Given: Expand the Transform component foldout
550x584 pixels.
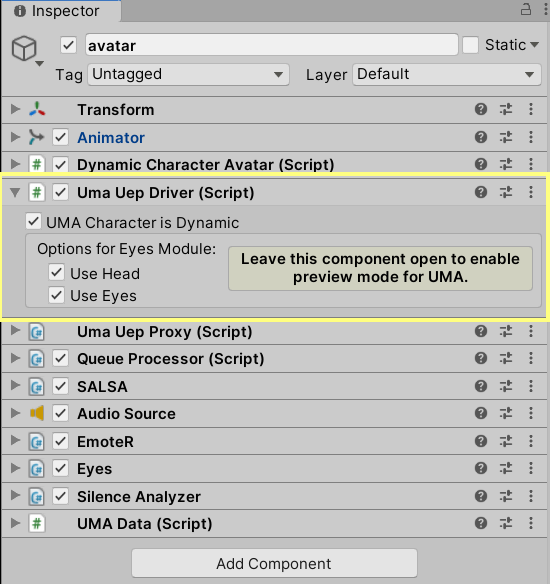Looking at the screenshot, I should [x=15, y=109].
